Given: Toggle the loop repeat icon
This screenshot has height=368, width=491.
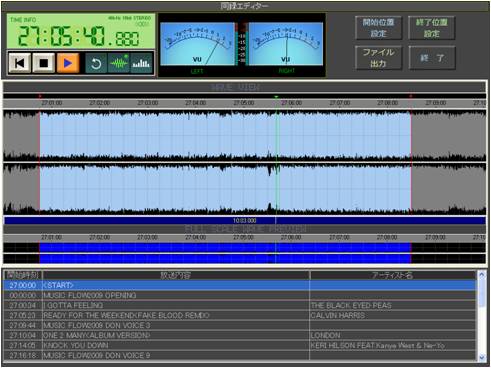Looking at the screenshot, I should pos(96,63).
